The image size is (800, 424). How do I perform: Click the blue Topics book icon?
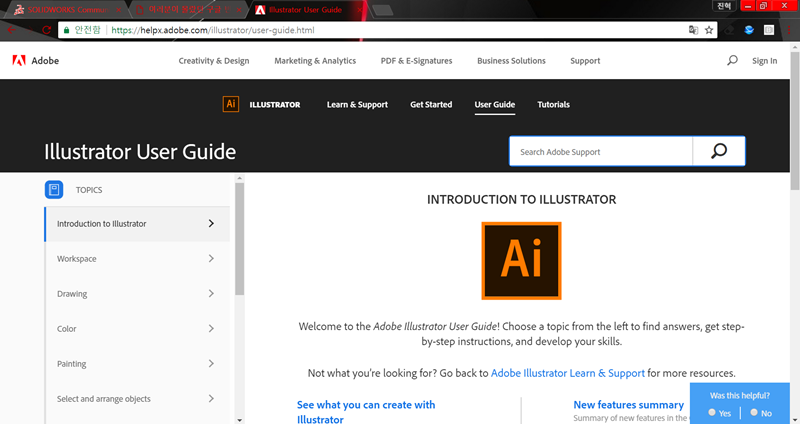click(x=54, y=189)
